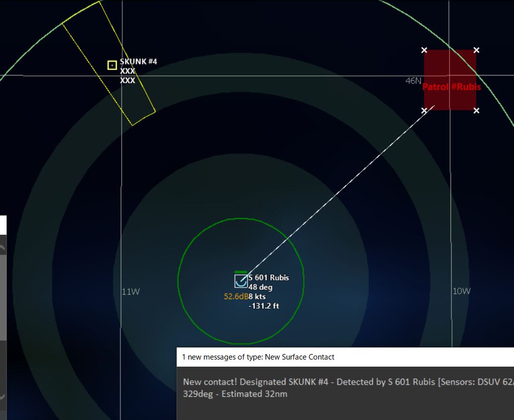The height and width of the screenshot is (420, 514).
Task: Click the 48 deg heading readout
Action: pos(260,287)
